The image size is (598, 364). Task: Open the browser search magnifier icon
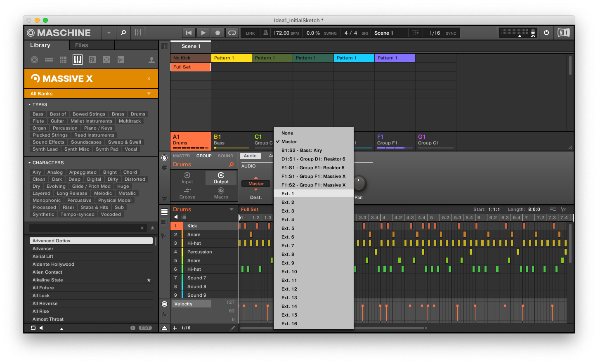[123, 33]
